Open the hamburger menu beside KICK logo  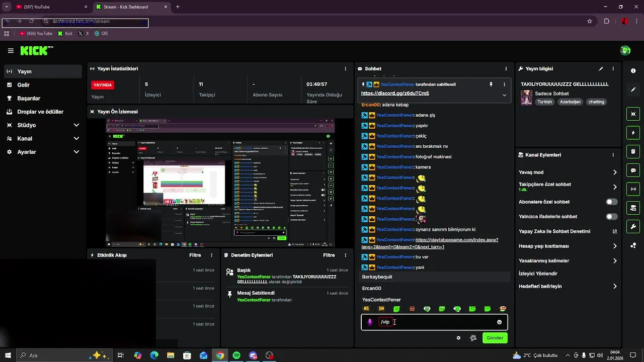(11, 50)
